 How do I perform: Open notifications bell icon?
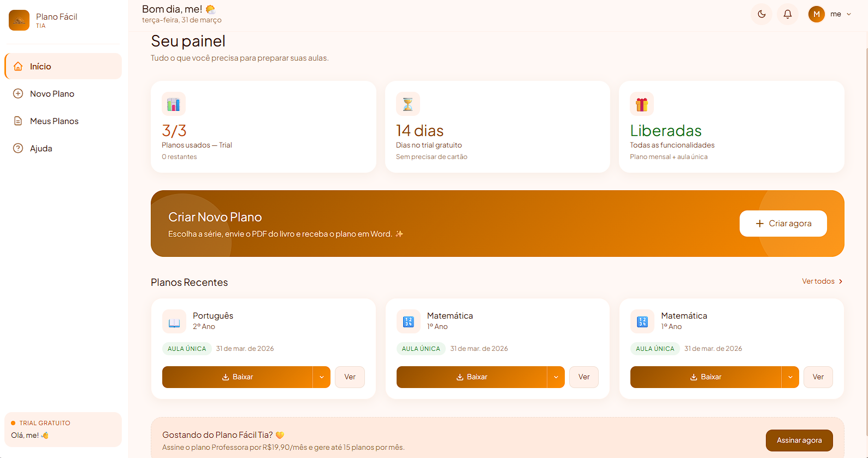(788, 14)
